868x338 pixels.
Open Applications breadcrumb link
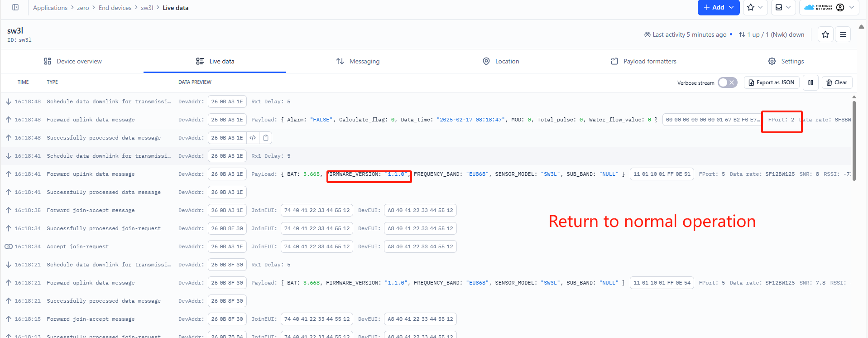coord(50,8)
